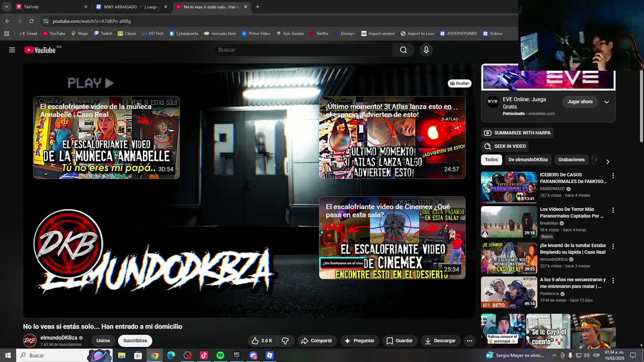
Task: Share the video with Compartir
Action: pos(316,340)
